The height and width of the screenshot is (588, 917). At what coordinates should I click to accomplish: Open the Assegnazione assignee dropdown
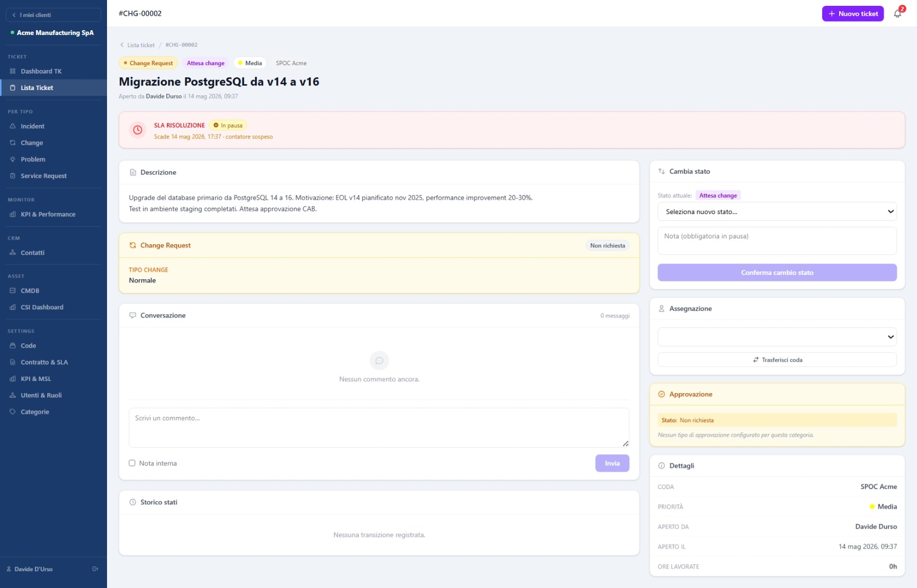click(777, 337)
